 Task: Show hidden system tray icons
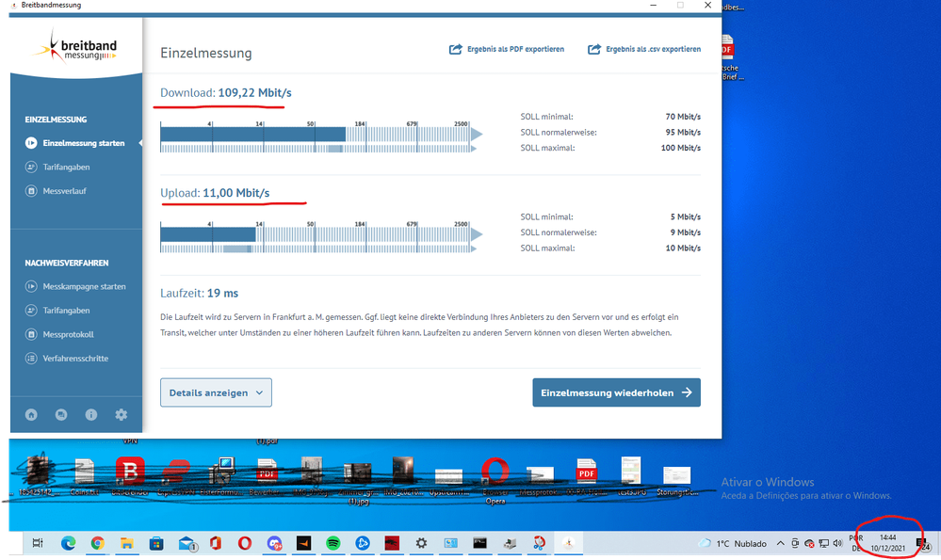point(780,544)
